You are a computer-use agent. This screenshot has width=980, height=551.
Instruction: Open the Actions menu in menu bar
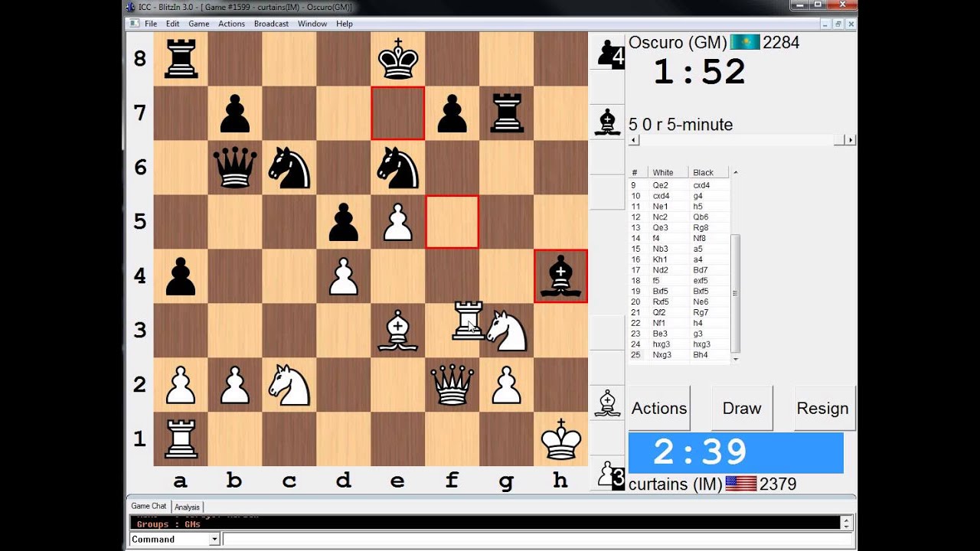click(x=231, y=24)
